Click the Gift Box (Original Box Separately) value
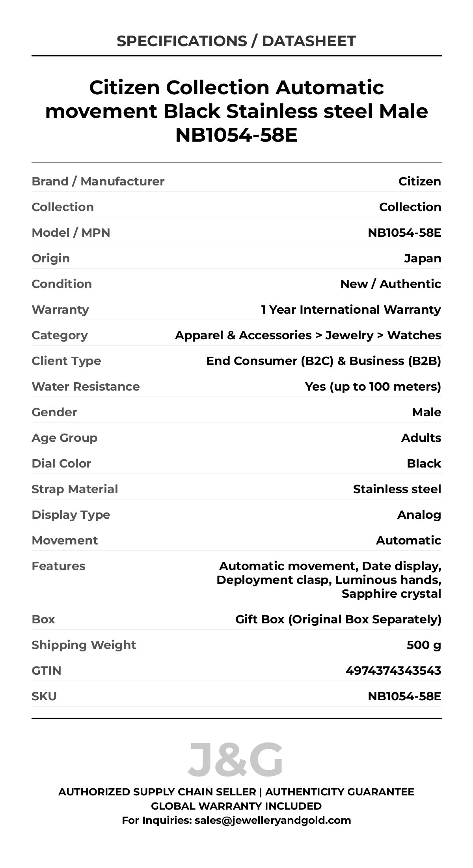This screenshot has height=868, width=473. [x=338, y=619]
